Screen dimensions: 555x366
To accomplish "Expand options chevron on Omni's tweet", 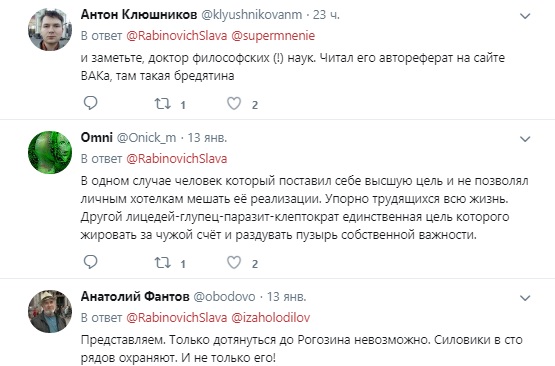I will coord(525,139).
